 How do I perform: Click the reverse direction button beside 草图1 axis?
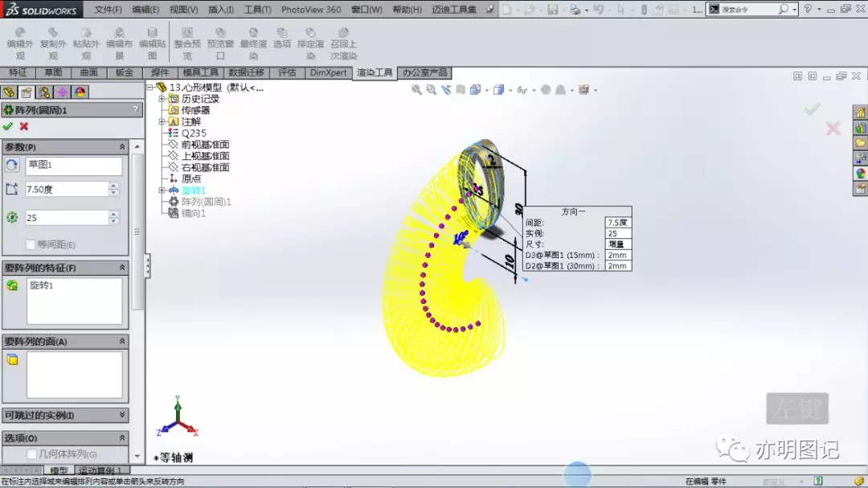[11, 165]
